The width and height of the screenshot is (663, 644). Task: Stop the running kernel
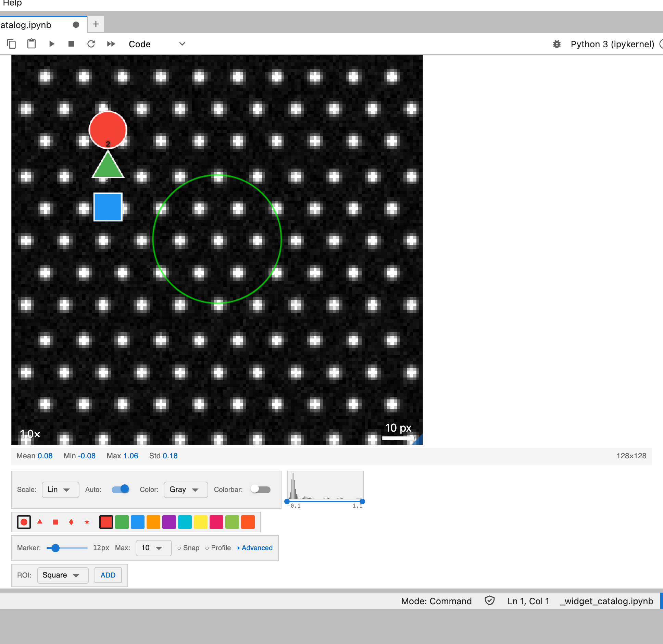[71, 44]
